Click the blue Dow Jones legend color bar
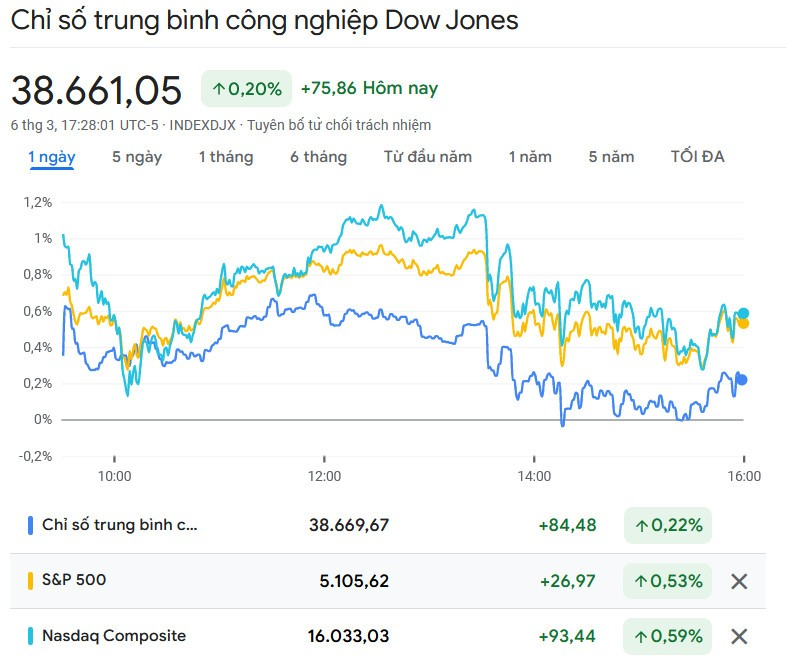The width and height of the screenshot is (786, 661). point(31,525)
